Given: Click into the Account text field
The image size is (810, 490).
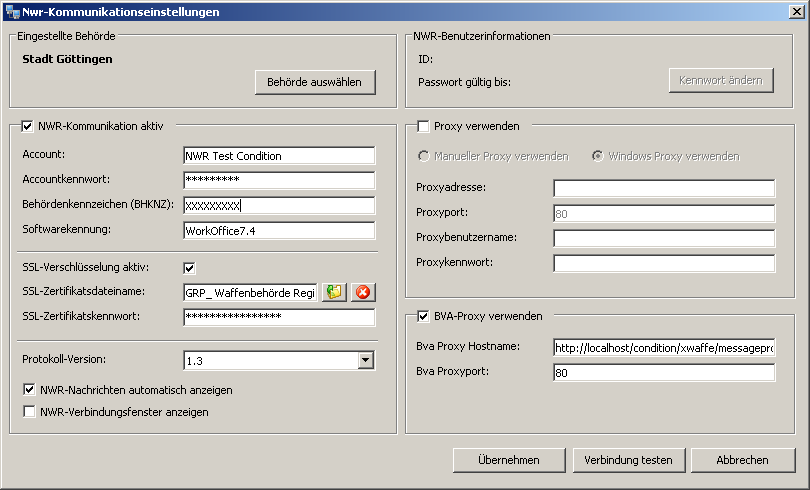Looking at the screenshot, I should click(x=278, y=156).
